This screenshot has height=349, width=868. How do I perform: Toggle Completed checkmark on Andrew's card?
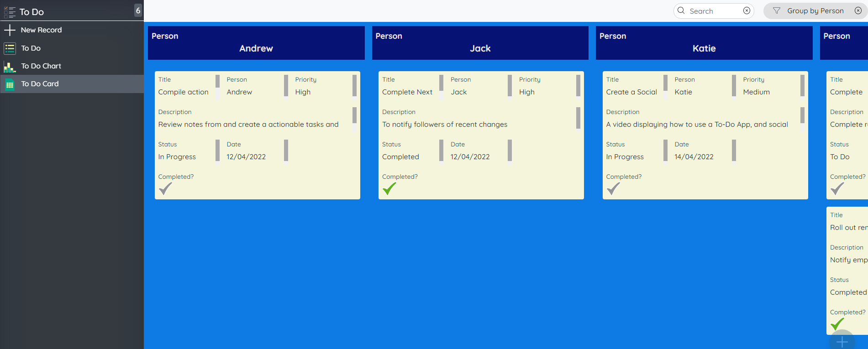tap(165, 188)
